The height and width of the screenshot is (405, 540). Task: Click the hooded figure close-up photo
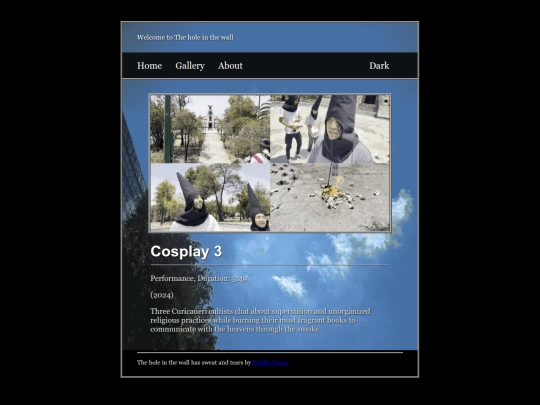click(x=330, y=129)
